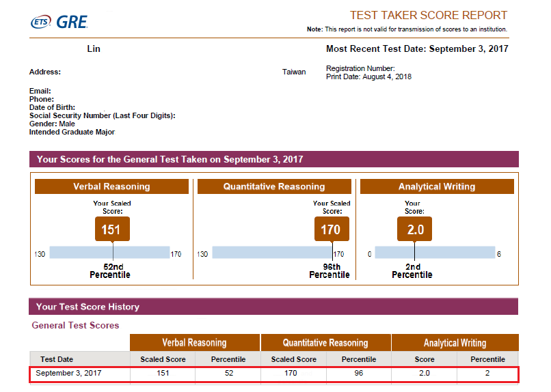The height and width of the screenshot is (392, 551).
Task: Select the test taker name Lin
Action: point(94,48)
